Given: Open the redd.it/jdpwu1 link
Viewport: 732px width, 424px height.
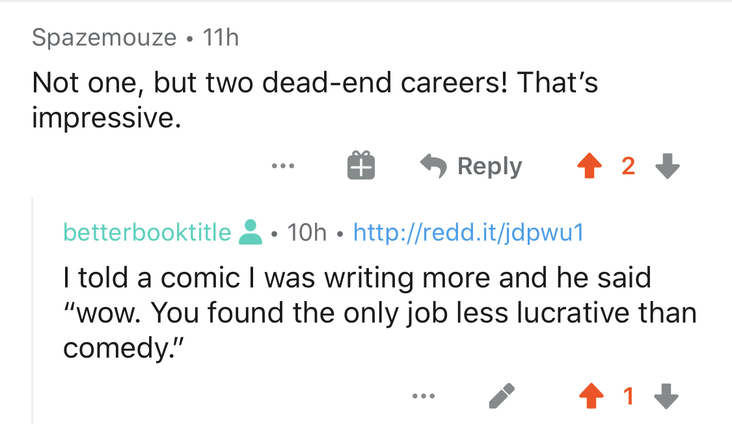Looking at the screenshot, I should [468, 232].
